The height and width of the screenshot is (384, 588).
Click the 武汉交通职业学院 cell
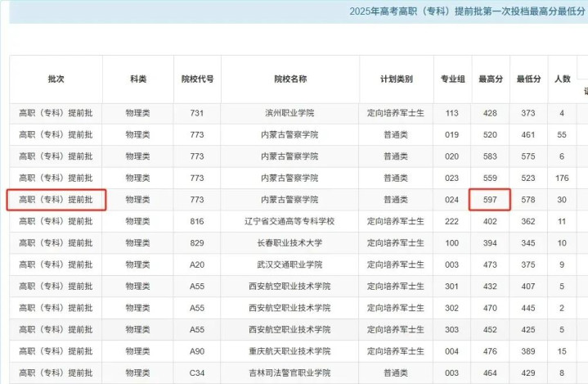[290, 264]
